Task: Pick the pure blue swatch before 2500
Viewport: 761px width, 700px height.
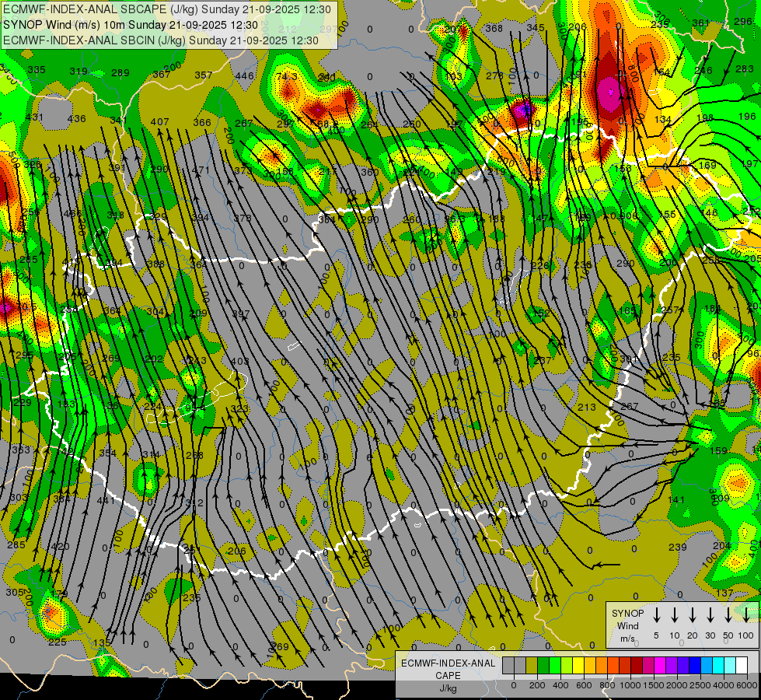Action: tap(695, 666)
